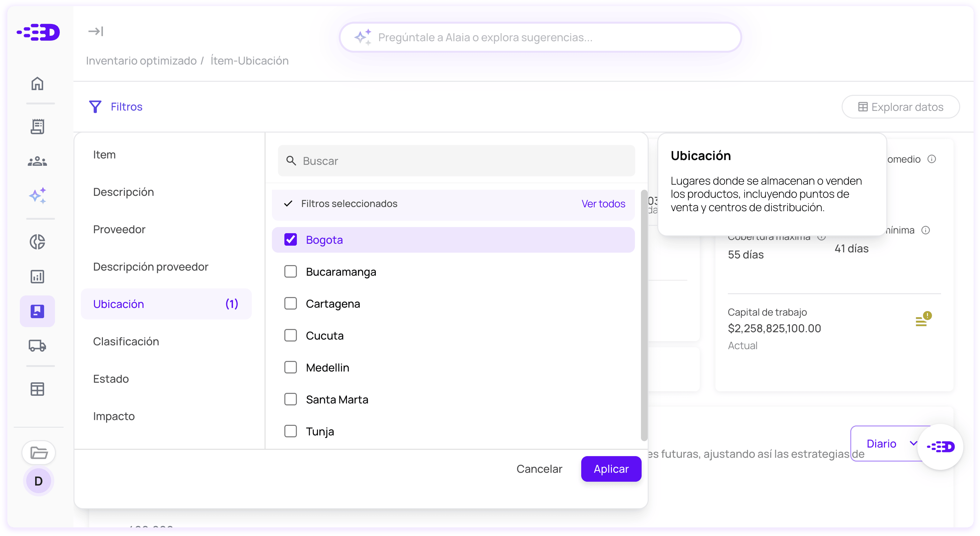This screenshot has width=980, height=536.
Task: Click the 55 días coverage value
Action: [x=746, y=255]
